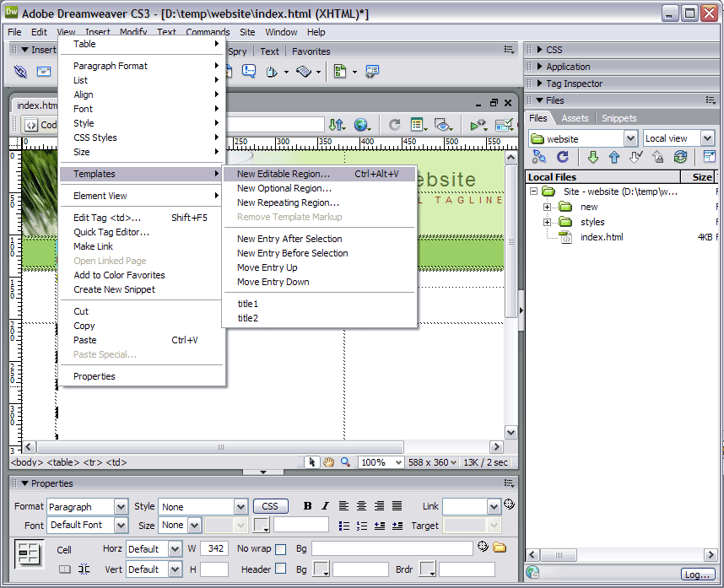724x588 pixels.
Task: Expand the new folder in Files tree
Action: pos(547,207)
